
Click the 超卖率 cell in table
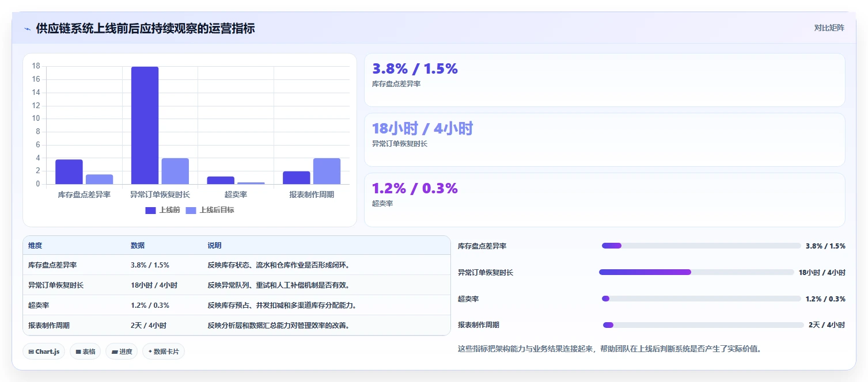(x=39, y=305)
